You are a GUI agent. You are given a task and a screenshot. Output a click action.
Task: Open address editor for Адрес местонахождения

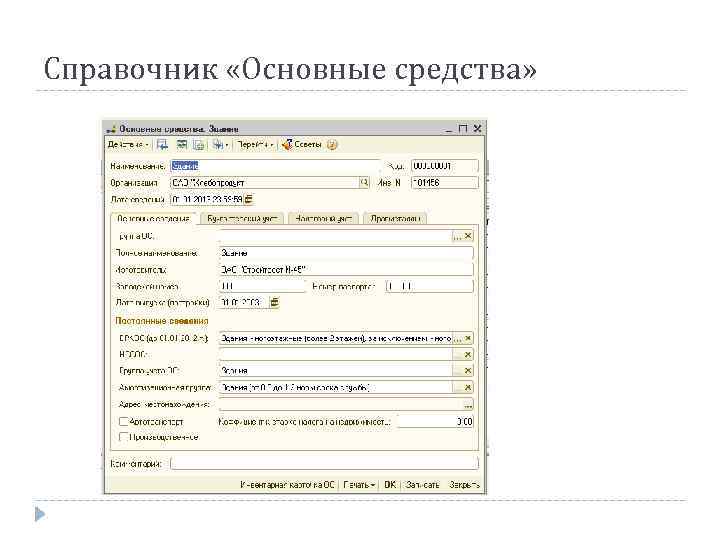tap(468, 405)
